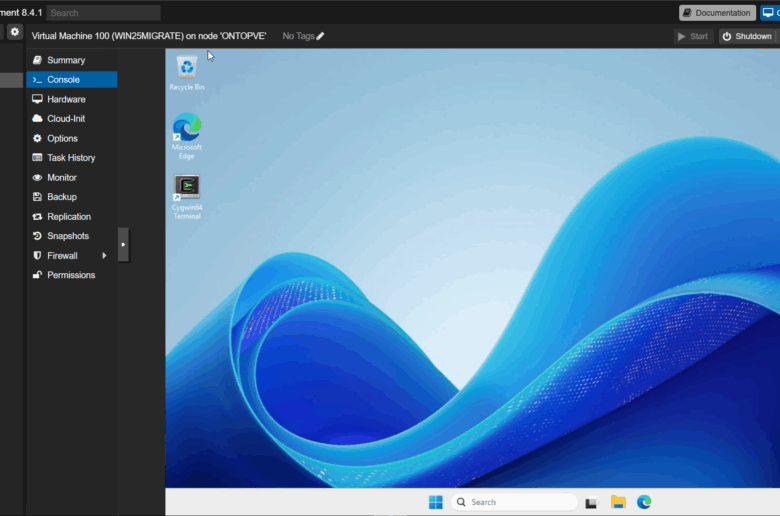This screenshot has height=516, width=780.
Task: Go to Cloud-Init settings
Action: [x=72, y=118]
